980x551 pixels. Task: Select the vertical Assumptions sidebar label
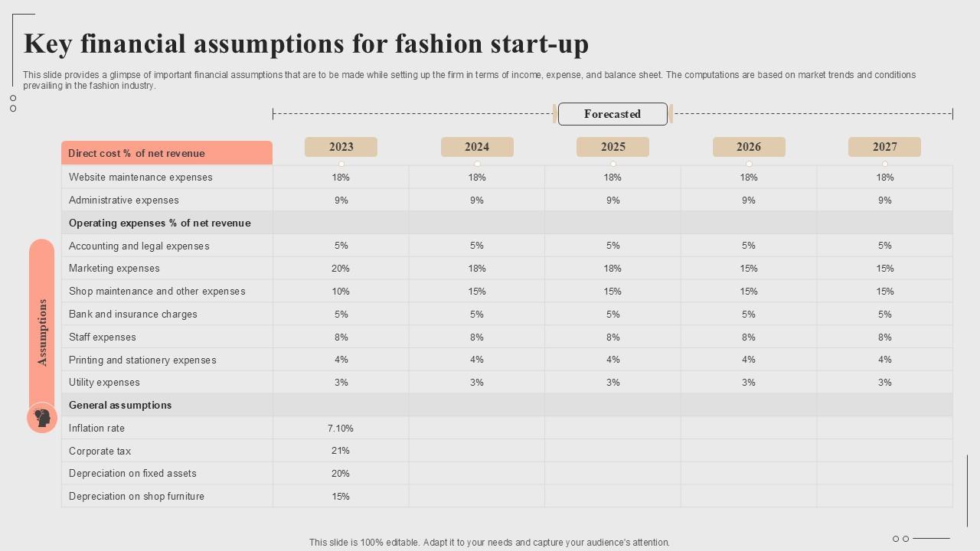click(42, 331)
